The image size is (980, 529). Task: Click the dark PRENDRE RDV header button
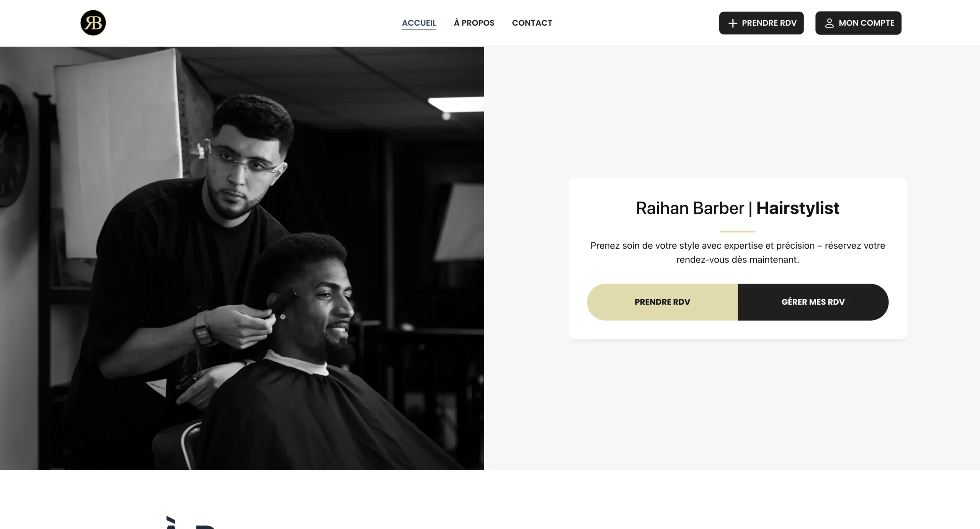761,23
